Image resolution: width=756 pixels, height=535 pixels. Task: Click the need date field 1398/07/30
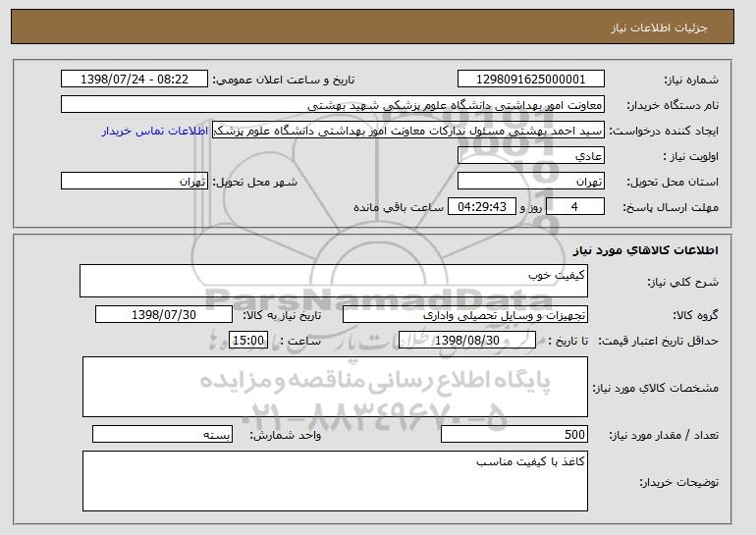tap(164, 315)
